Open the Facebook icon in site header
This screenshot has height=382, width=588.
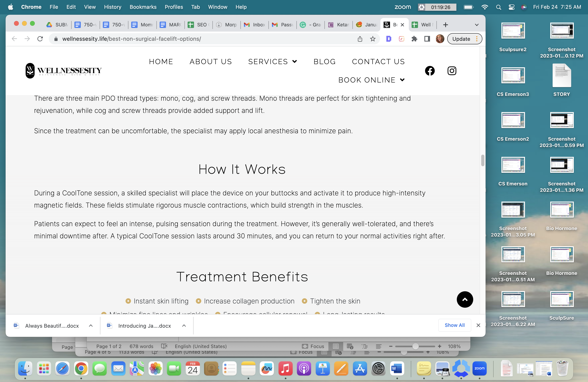tap(430, 71)
